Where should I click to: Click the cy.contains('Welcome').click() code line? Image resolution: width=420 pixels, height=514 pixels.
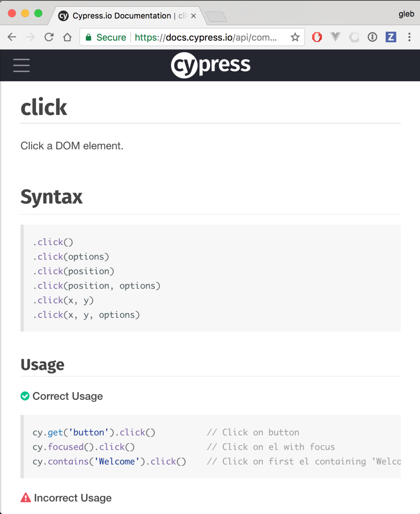[109, 461]
